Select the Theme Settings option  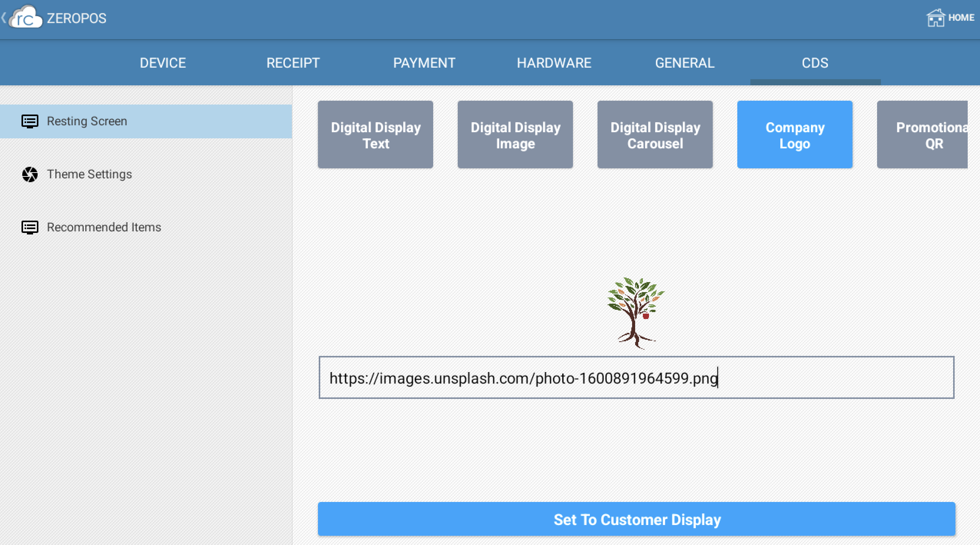pos(89,174)
